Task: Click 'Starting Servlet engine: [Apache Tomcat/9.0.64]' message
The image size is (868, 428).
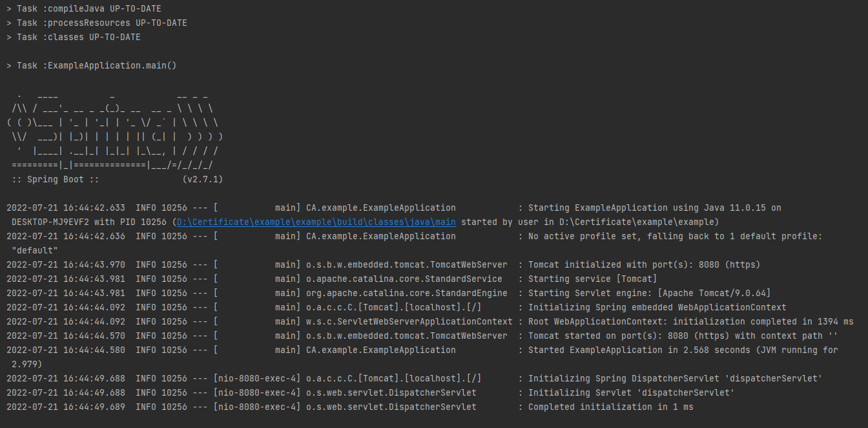Action: (x=650, y=293)
